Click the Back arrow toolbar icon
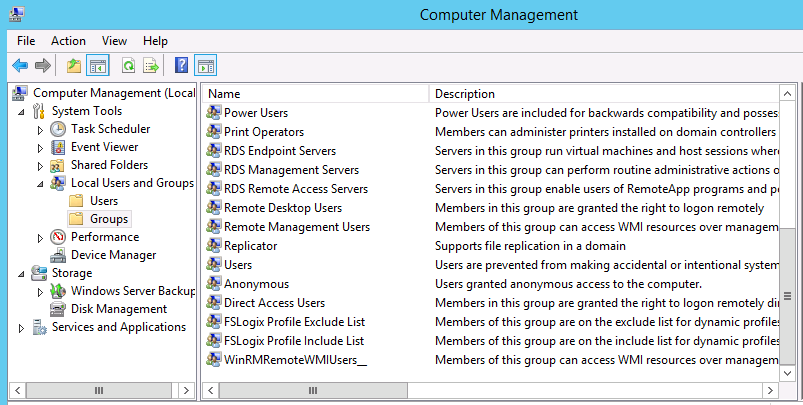Image resolution: width=803 pixels, height=405 pixels. 20,66
